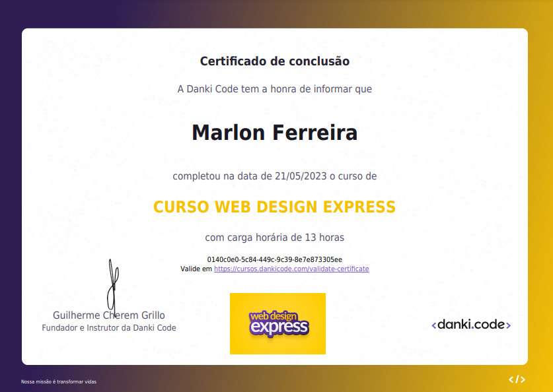Click the angle bracket left of danki.code
The height and width of the screenshot is (392, 553).
pos(433,324)
